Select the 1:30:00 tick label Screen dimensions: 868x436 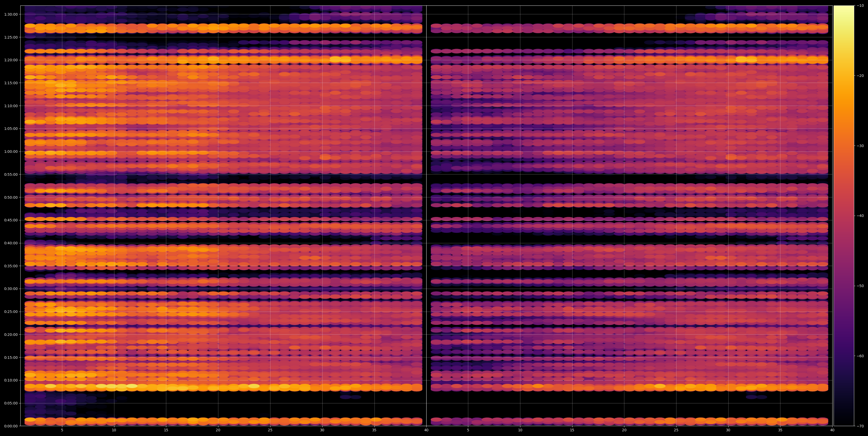point(11,14)
